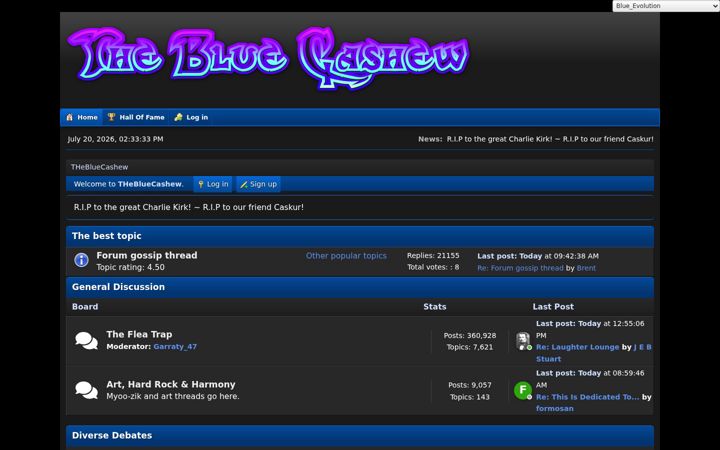Open Re: This Is Dedicated To... post
Image resolution: width=720 pixels, height=450 pixels.
pyautogui.click(x=587, y=397)
